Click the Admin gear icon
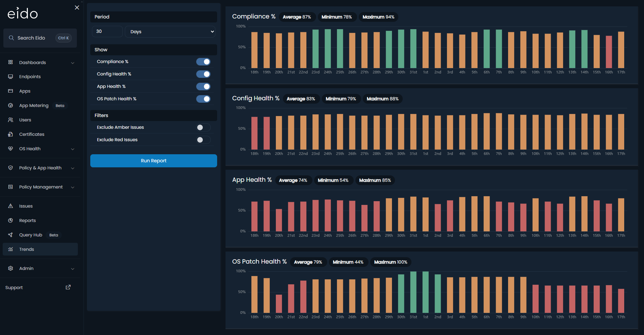 click(10, 269)
